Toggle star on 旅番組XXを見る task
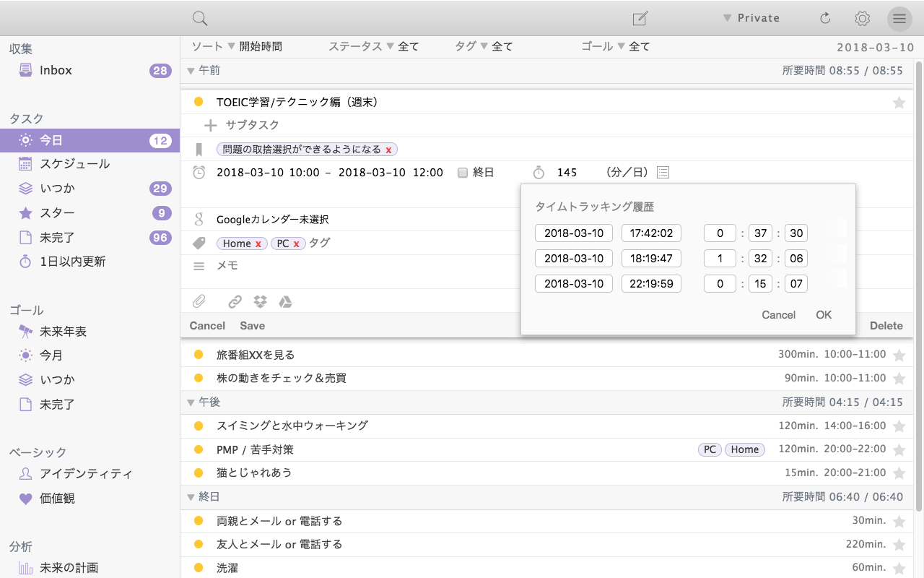The height and width of the screenshot is (578, 924). click(x=899, y=355)
